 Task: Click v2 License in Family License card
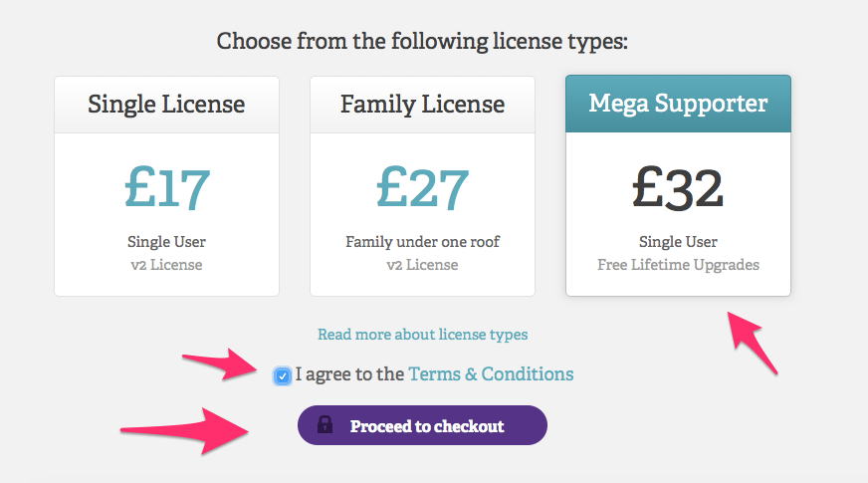tap(422, 265)
